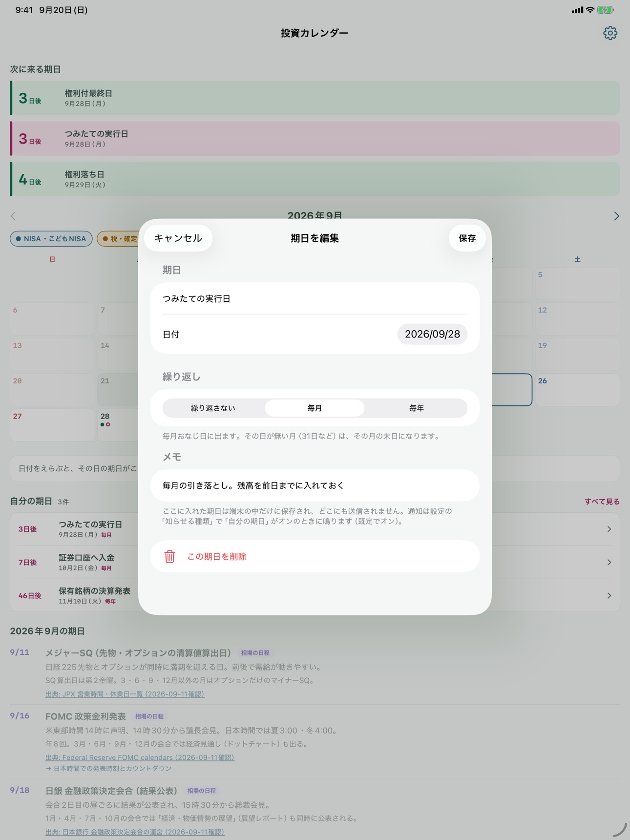This screenshot has height=840, width=630.
Task: Tap the battery indicator in the status bar
Action: click(606, 10)
